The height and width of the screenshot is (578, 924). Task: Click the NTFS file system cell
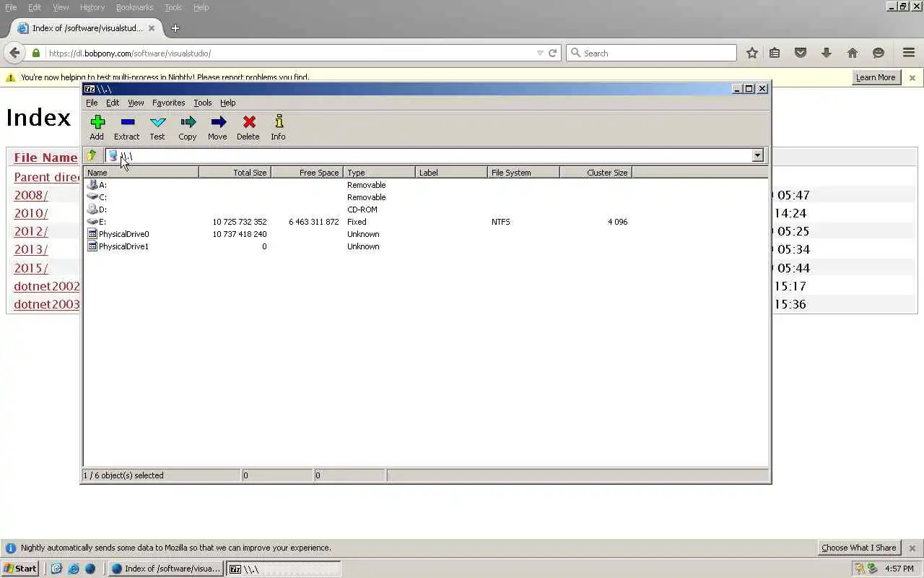[x=500, y=222]
